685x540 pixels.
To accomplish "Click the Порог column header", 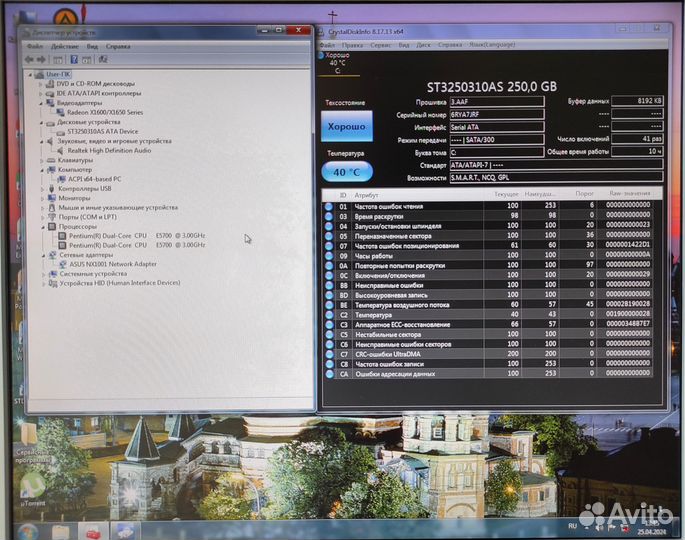I will tap(584, 194).
